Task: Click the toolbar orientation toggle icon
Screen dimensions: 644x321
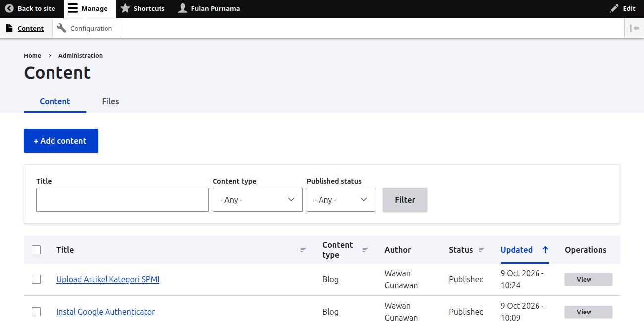Action: (x=634, y=28)
